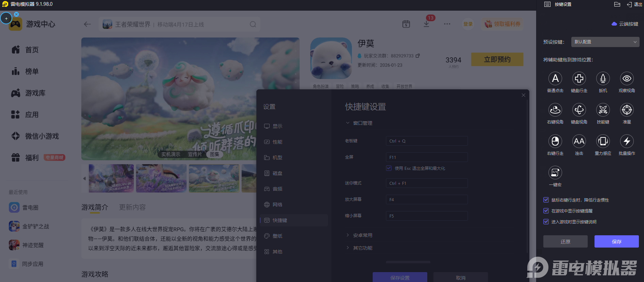Open the folder icon in key settings header
This screenshot has width=644, height=282.
(617, 4)
